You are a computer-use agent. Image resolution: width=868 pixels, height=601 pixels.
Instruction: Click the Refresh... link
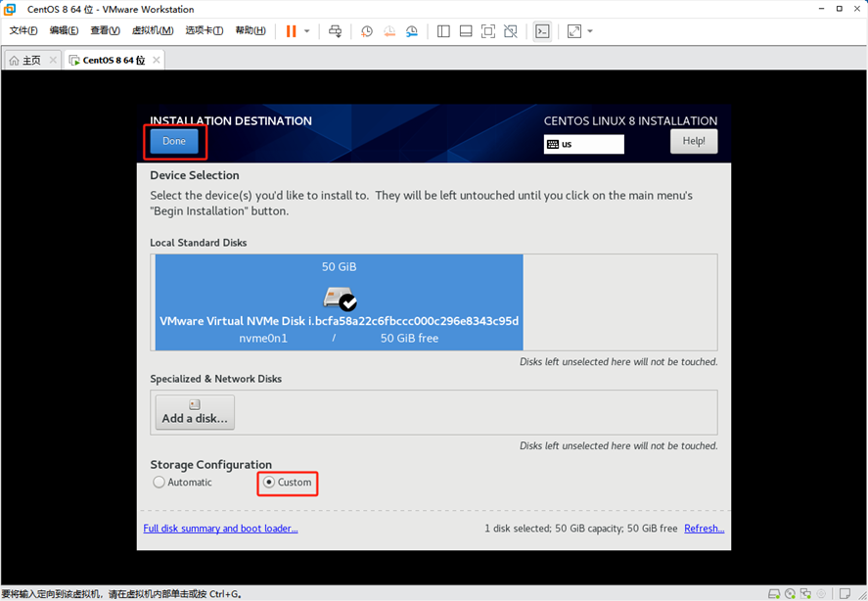(705, 529)
